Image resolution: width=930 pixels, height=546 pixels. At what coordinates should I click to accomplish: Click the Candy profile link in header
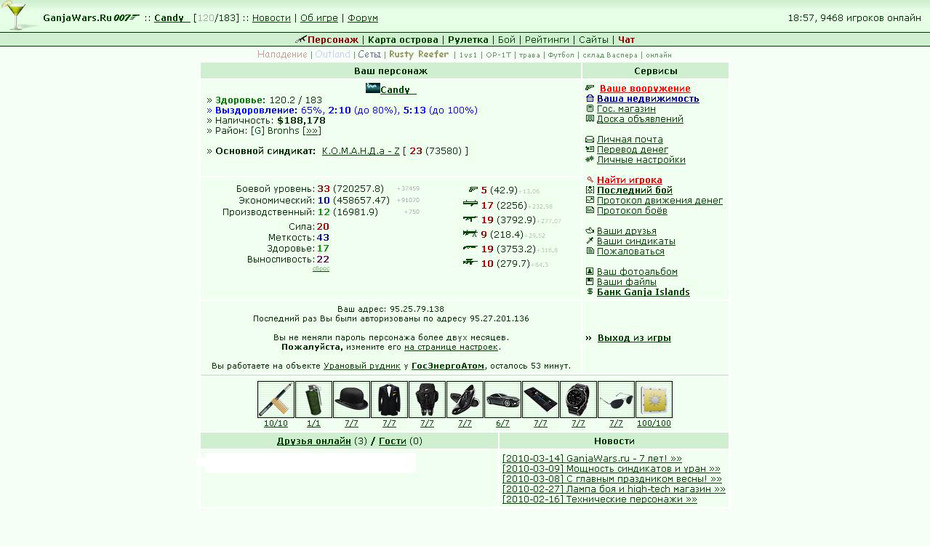(172, 18)
